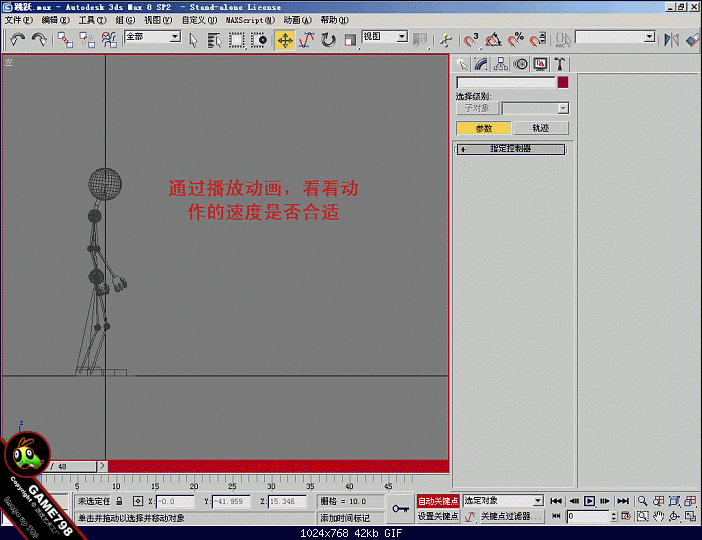Viewport: 702px width, 540px height.
Task: Click Go to End playback button
Action: (x=623, y=501)
